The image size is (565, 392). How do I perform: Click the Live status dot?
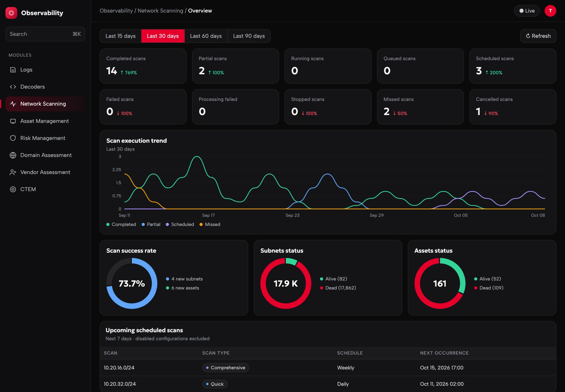521,11
